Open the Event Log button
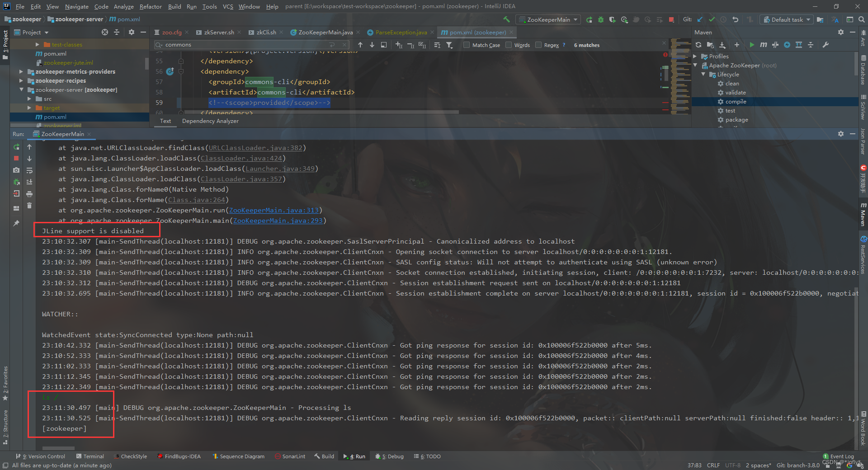868x470 pixels. pos(838,456)
